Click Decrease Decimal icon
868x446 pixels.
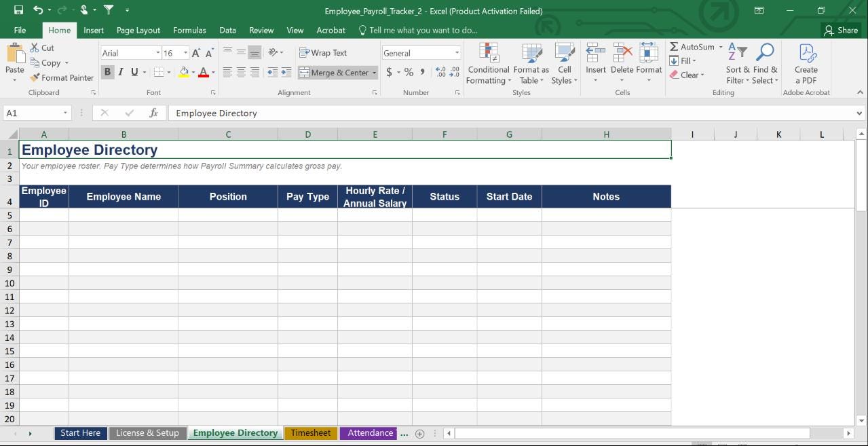click(x=455, y=72)
